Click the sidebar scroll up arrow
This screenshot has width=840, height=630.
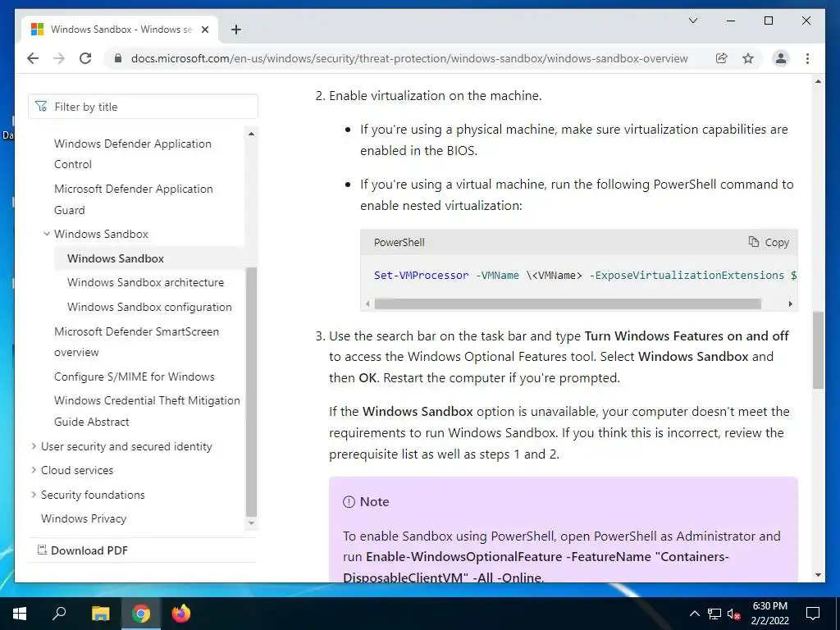click(251, 134)
